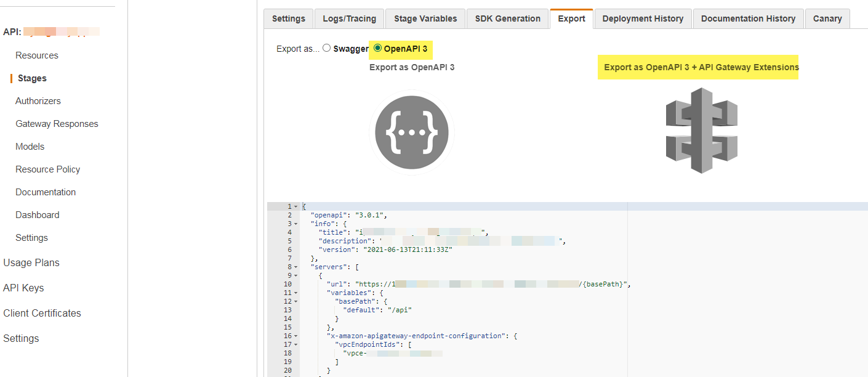Open the SDK Generation tab

507,18
